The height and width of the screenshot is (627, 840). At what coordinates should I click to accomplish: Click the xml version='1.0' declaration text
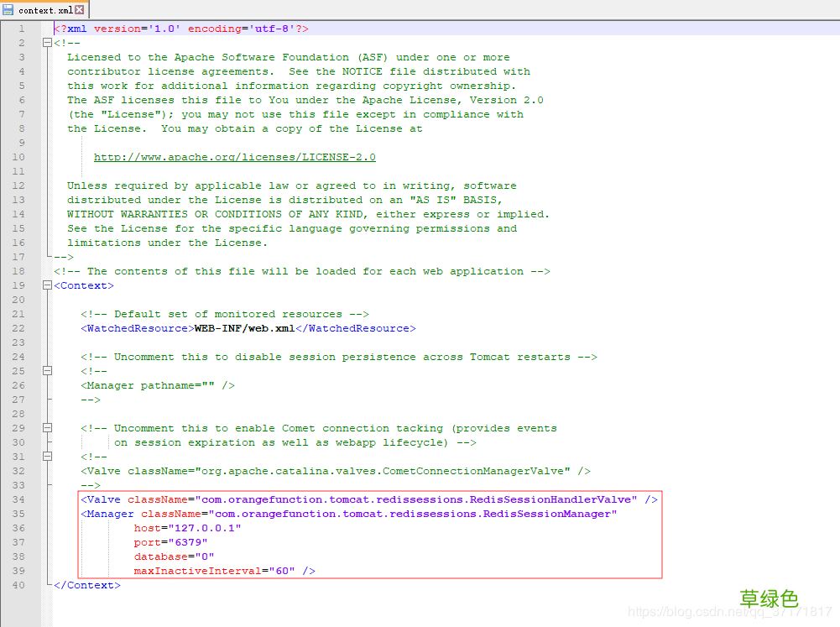(124, 29)
